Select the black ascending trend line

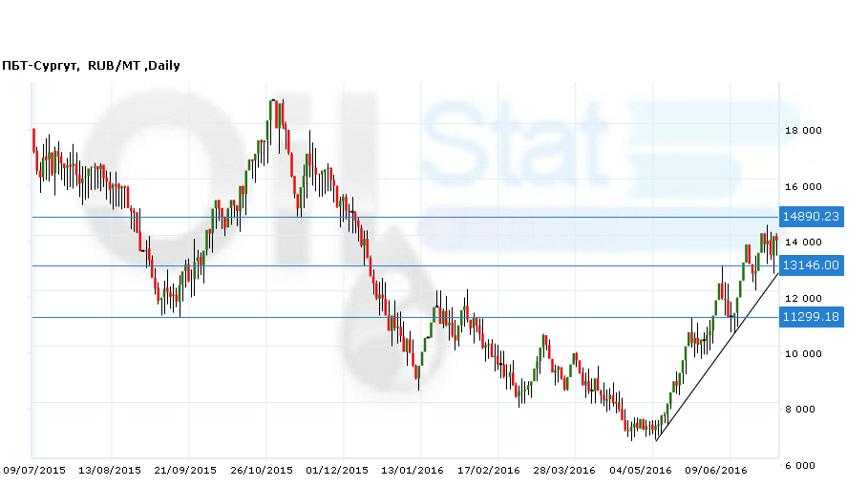tap(716, 357)
